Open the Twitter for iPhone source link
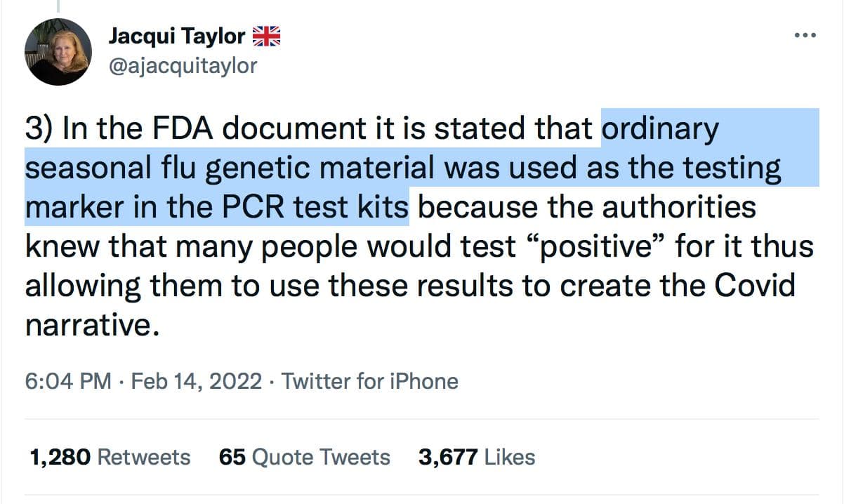The image size is (844, 504). coord(370,382)
